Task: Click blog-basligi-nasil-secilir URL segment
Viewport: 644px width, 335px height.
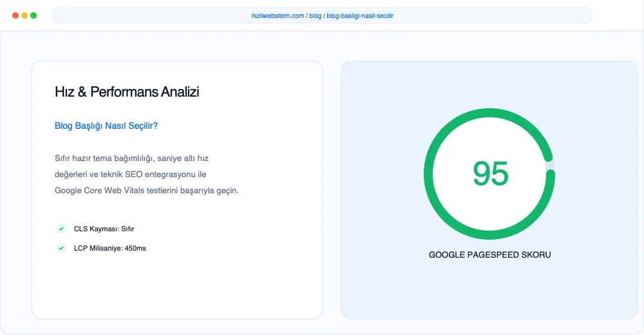Action: [360, 16]
